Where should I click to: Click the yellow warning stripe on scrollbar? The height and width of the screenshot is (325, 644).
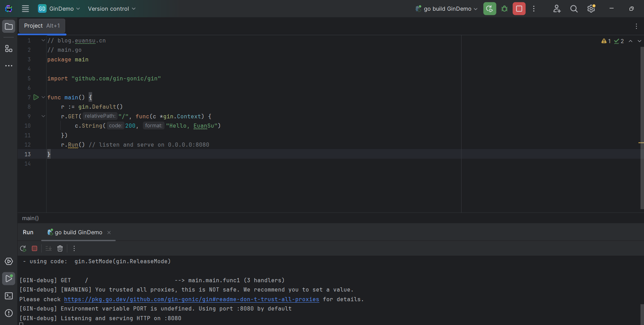(641, 142)
